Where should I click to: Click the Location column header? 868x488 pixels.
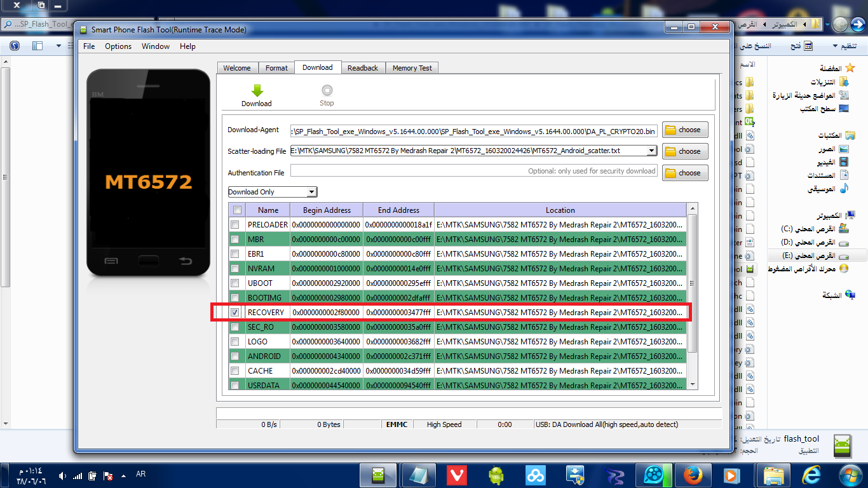click(x=560, y=210)
